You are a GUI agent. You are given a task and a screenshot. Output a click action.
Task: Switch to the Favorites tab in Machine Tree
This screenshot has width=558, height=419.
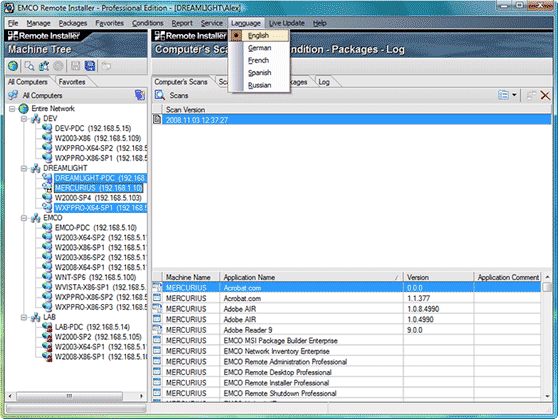pos(72,82)
